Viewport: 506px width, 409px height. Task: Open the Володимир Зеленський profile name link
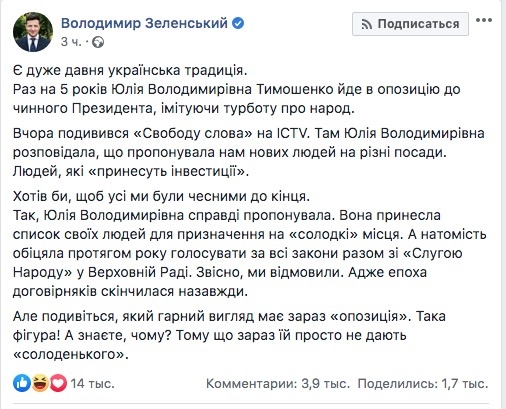click(x=144, y=23)
